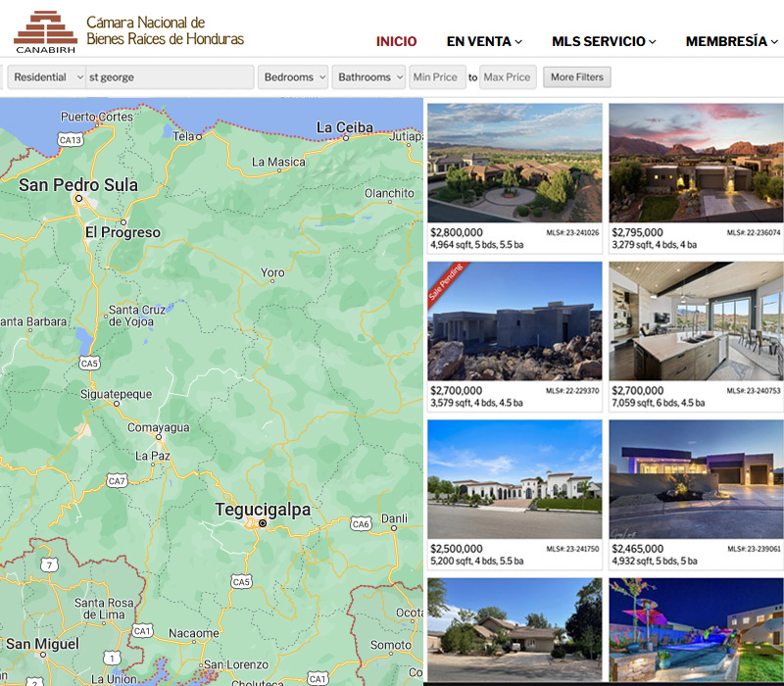Click the Tela label on the map

[x=183, y=136]
